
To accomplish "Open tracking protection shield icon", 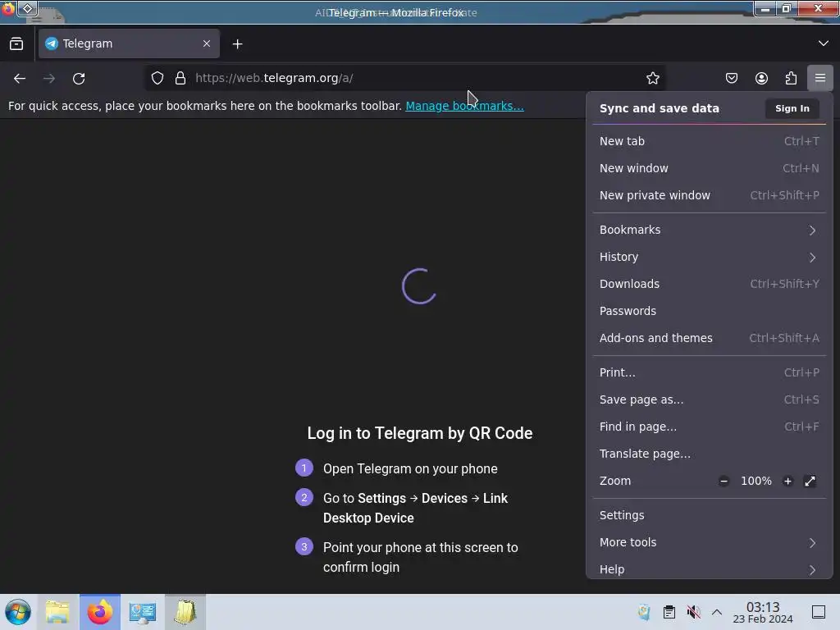I will tap(157, 78).
